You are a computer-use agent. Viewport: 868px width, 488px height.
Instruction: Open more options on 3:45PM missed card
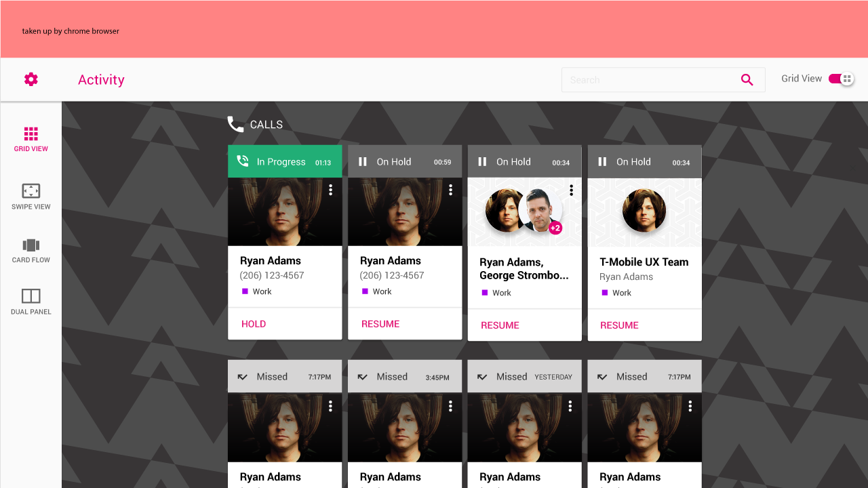point(450,405)
